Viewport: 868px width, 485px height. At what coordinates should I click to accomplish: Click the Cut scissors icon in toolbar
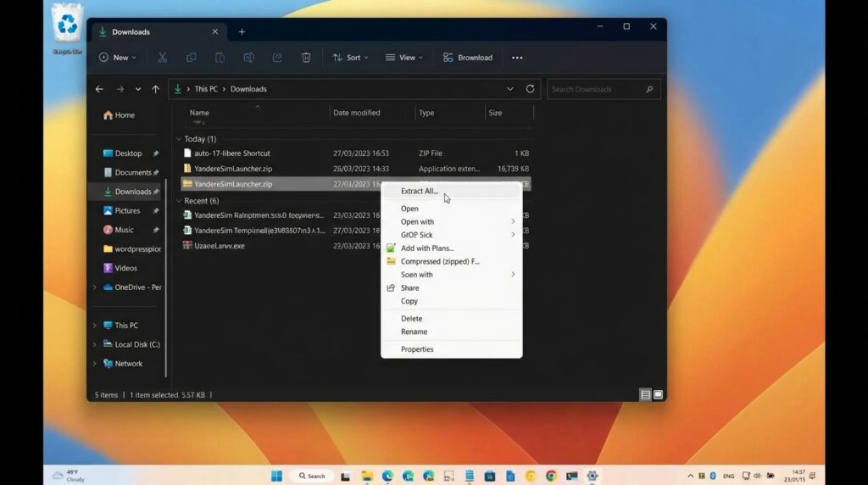(163, 58)
